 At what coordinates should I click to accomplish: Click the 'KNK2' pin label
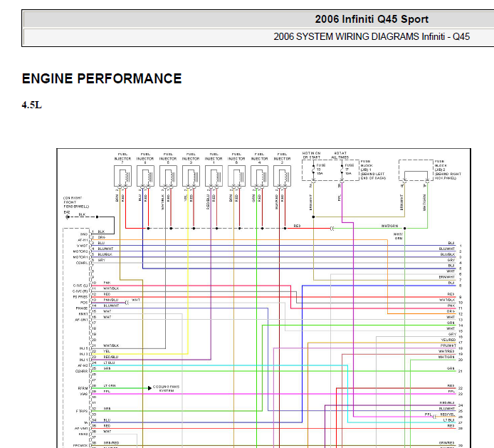pyautogui.click(x=83, y=434)
